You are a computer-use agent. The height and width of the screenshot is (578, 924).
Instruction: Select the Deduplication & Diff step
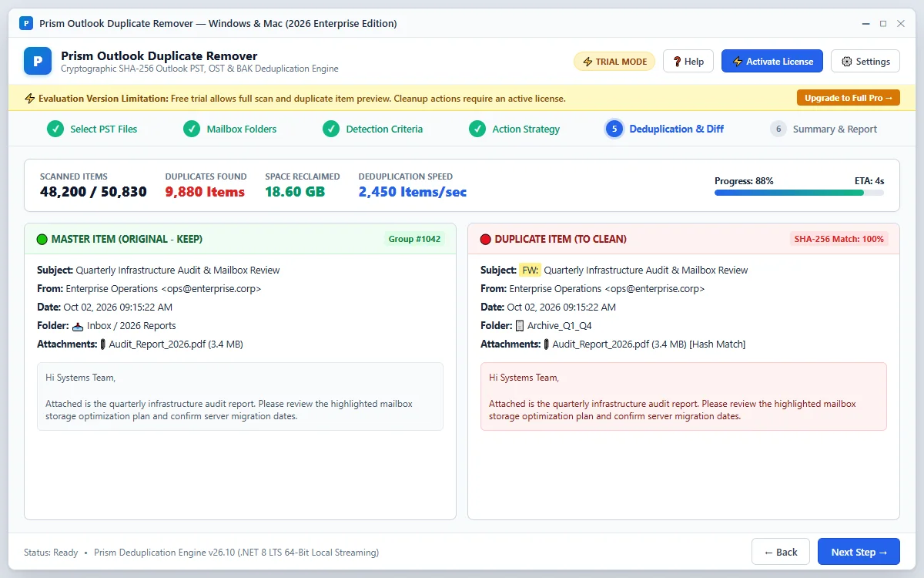[x=665, y=129]
